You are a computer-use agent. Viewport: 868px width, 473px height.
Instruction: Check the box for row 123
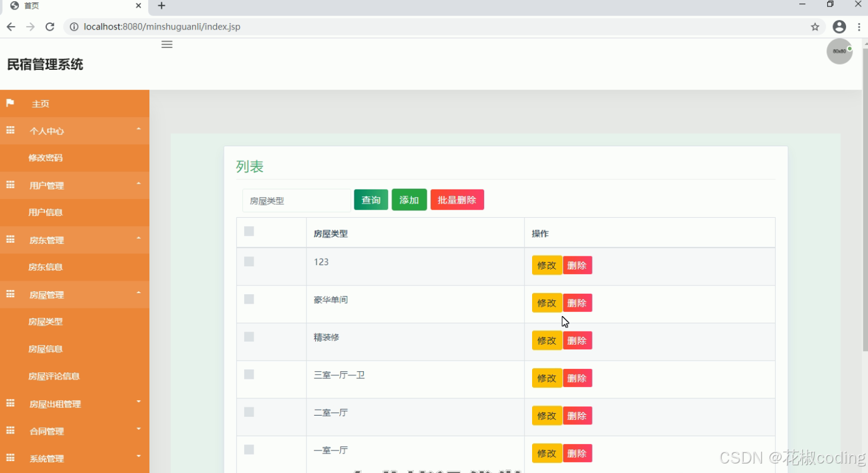(249, 262)
